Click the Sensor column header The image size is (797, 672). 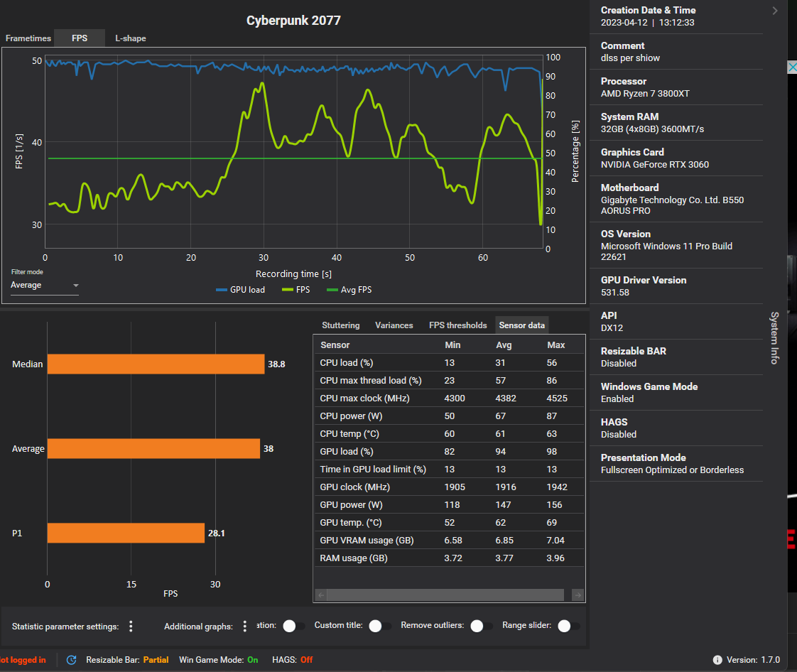[x=335, y=345]
